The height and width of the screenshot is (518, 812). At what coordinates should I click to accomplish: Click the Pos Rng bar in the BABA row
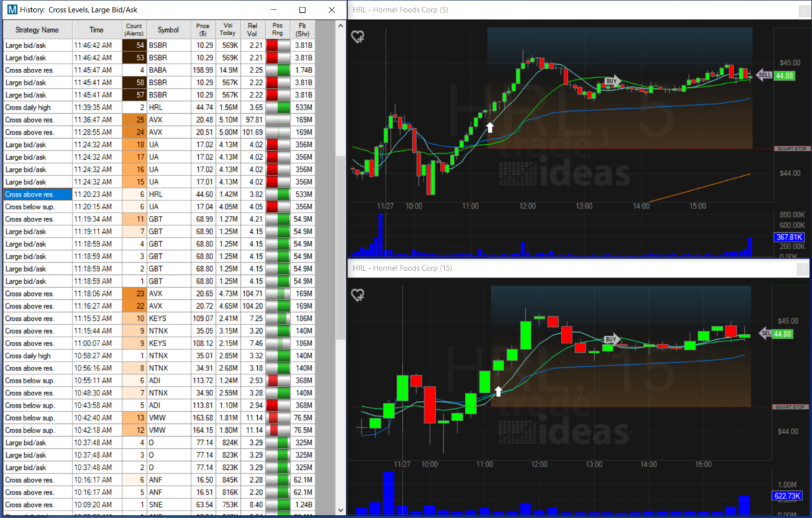tap(277, 70)
